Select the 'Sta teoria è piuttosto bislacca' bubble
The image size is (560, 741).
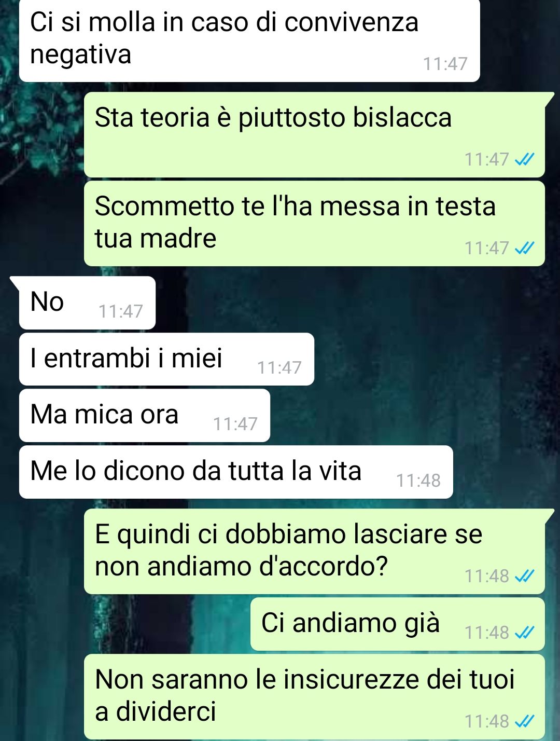tap(315, 135)
